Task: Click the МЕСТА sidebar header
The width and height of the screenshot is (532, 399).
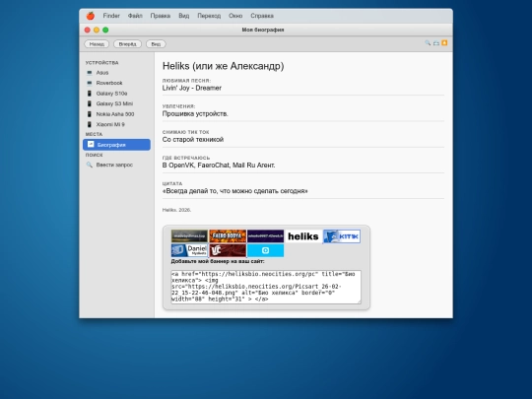Action: [94, 134]
